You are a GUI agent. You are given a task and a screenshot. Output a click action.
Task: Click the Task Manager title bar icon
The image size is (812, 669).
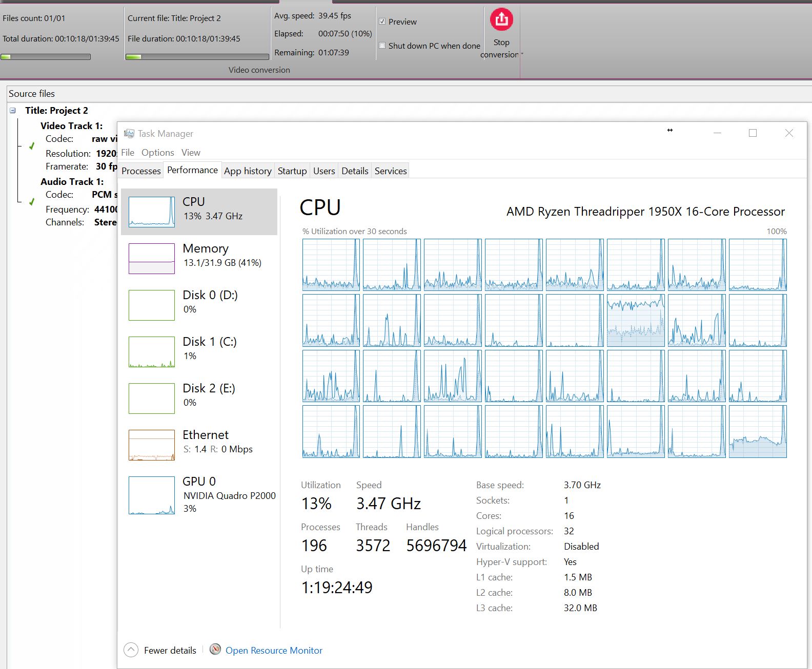(129, 133)
